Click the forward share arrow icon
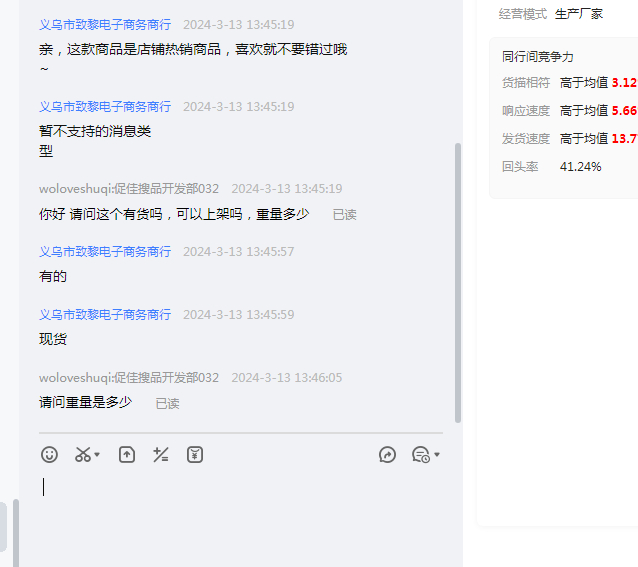This screenshot has height=567, width=638. point(388,455)
